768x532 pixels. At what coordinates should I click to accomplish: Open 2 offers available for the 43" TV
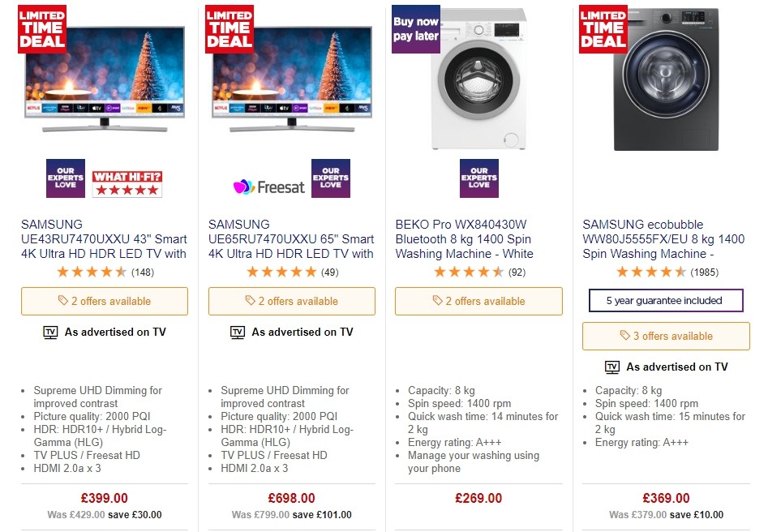pos(104,301)
